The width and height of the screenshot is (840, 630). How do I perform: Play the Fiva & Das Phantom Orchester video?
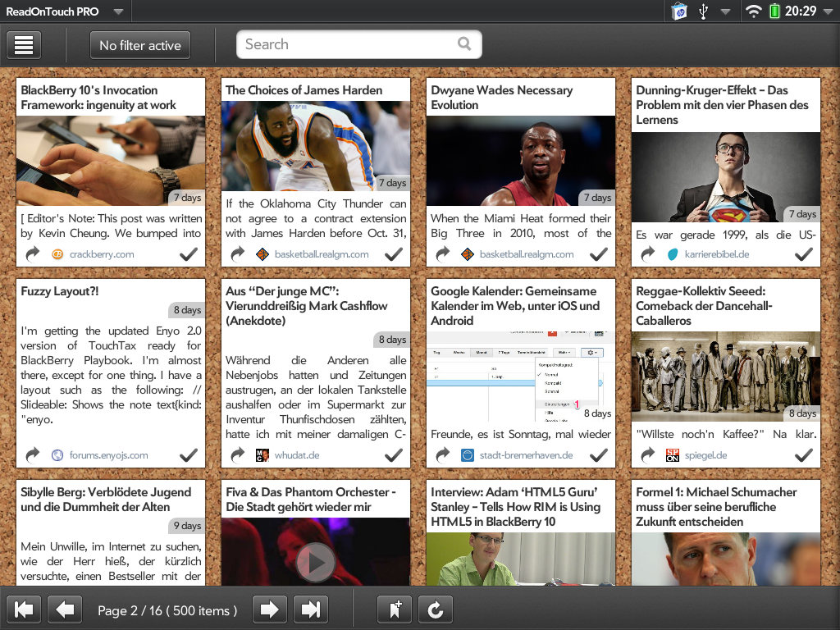pyautogui.click(x=315, y=562)
